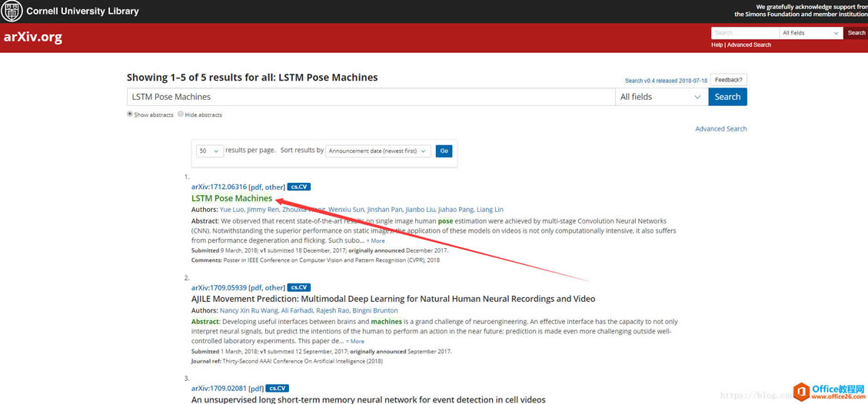Viewport: 868px width, 404px height.
Task: Open author Jinshan Pan link
Action: coord(385,210)
